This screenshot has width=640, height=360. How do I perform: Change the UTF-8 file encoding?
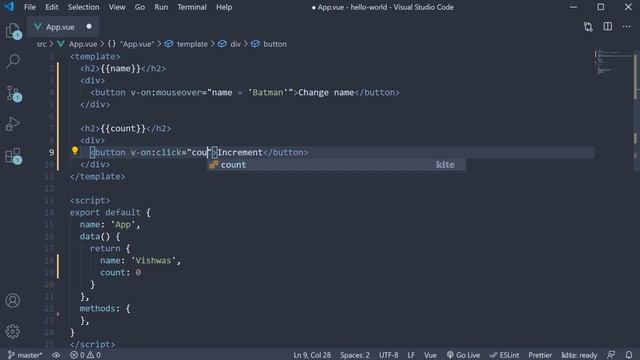click(x=388, y=355)
